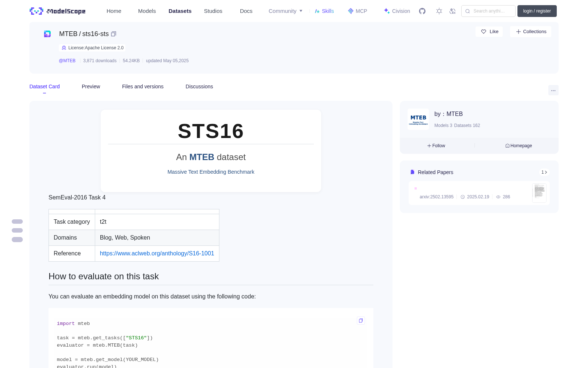
Task: Expand the Community dropdown menu
Action: [x=286, y=11]
